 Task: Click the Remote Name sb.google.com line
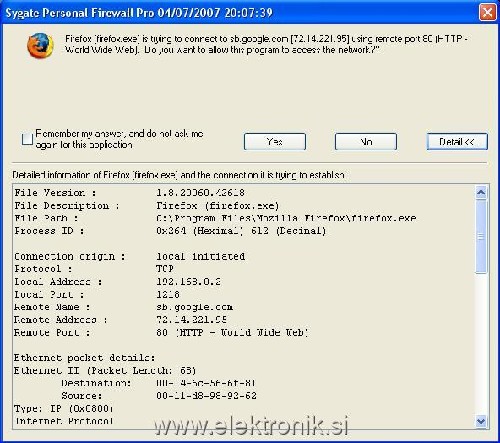point(123,307)
